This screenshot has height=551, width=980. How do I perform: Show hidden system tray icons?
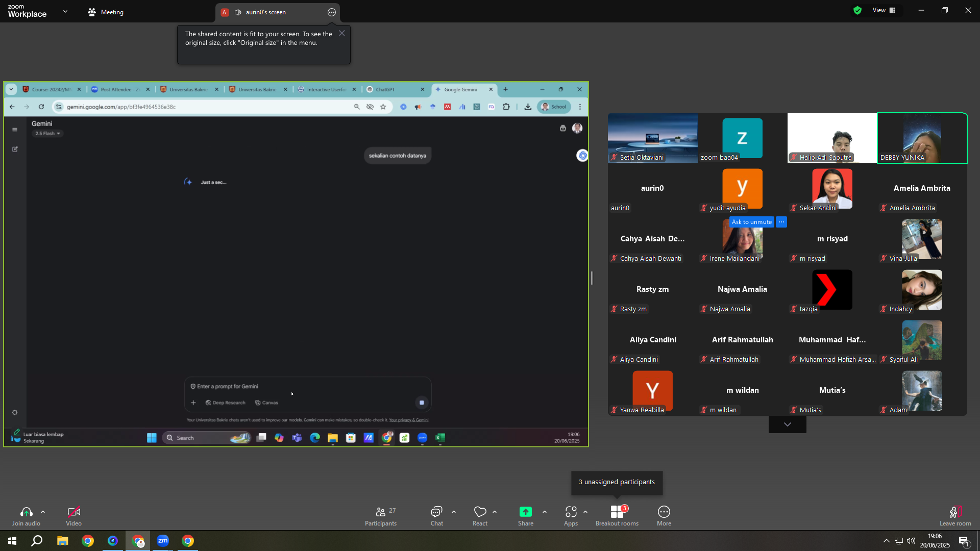tap(886, 541)
